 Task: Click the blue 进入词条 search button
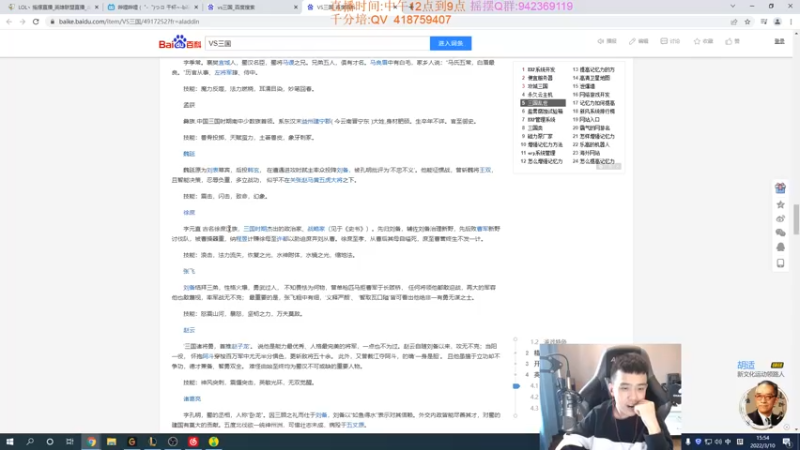(x=451, y=43)
